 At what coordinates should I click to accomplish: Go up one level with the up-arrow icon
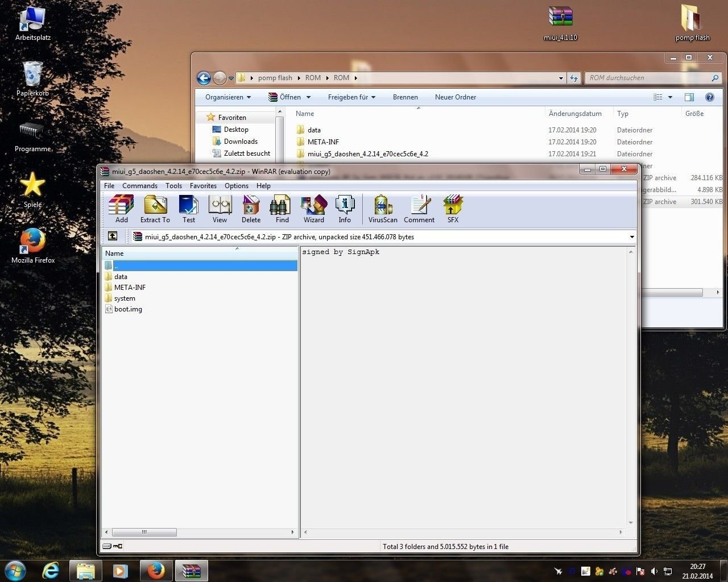click(113, 236)
